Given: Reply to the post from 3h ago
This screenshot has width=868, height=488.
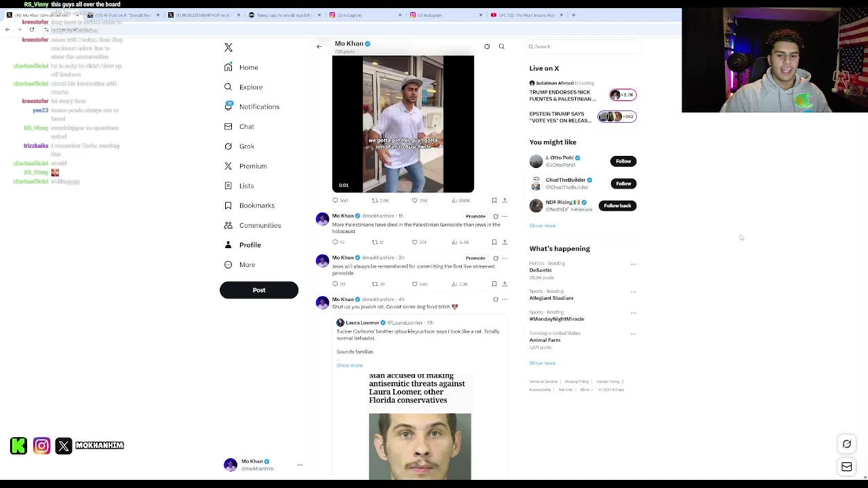Looking at the screenshot, I should click(338, 284).
